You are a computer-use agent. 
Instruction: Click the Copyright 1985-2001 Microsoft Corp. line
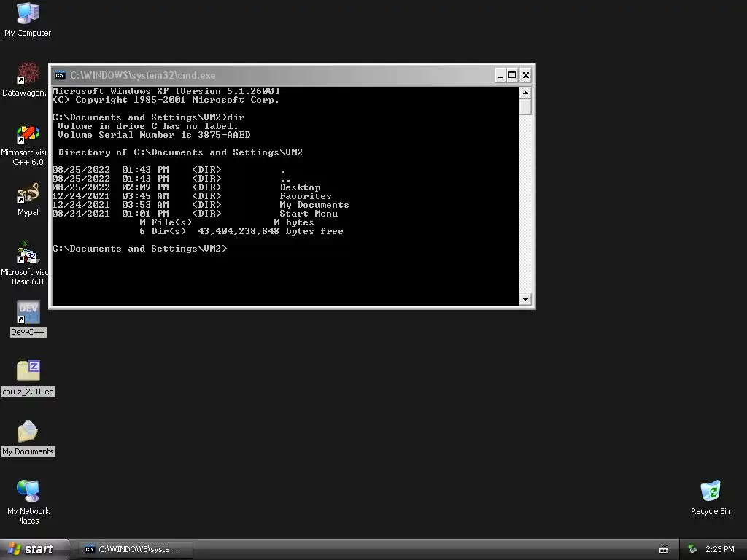[x=166, y=100]
